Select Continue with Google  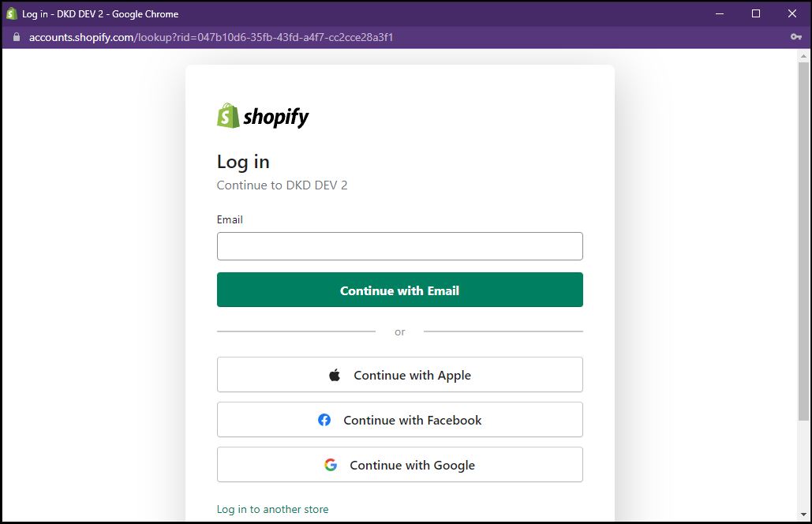pos(400,465)
